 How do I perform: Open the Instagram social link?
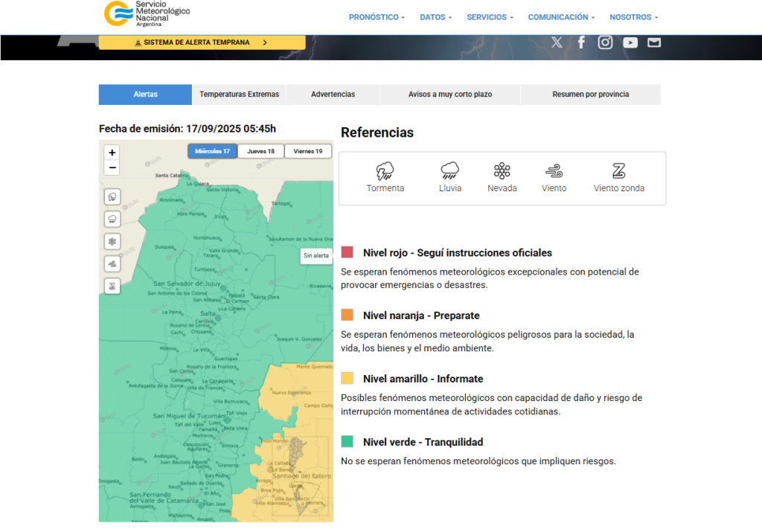point(605,42)
